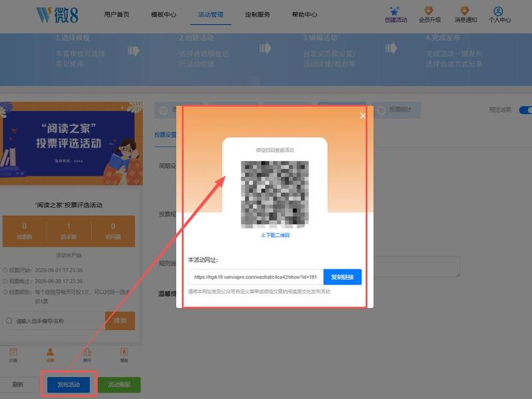Viewport: 532px width, 399px height.
Task: Click the activity URL text field
Action: (256, 277)
